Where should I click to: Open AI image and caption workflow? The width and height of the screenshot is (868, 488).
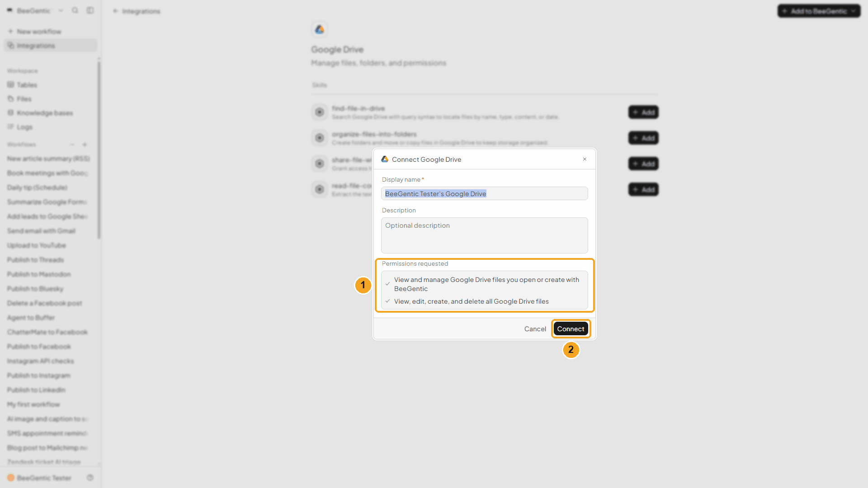[47, 419]
